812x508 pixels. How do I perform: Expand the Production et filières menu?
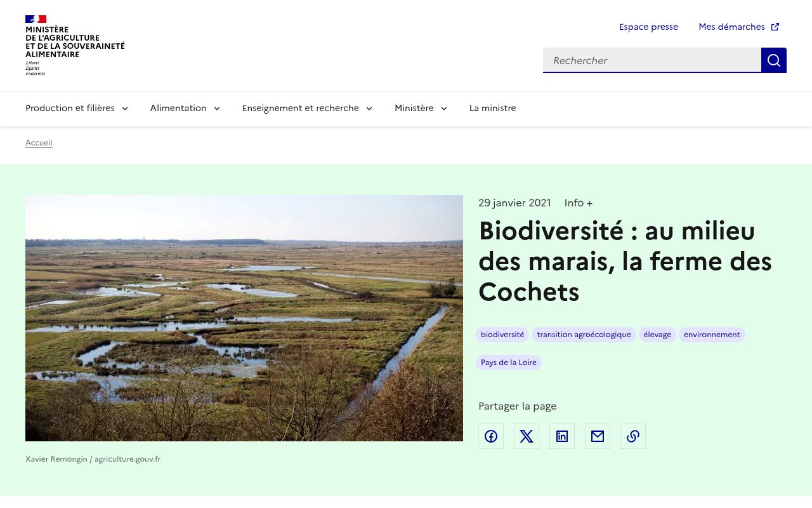(77, 108)
